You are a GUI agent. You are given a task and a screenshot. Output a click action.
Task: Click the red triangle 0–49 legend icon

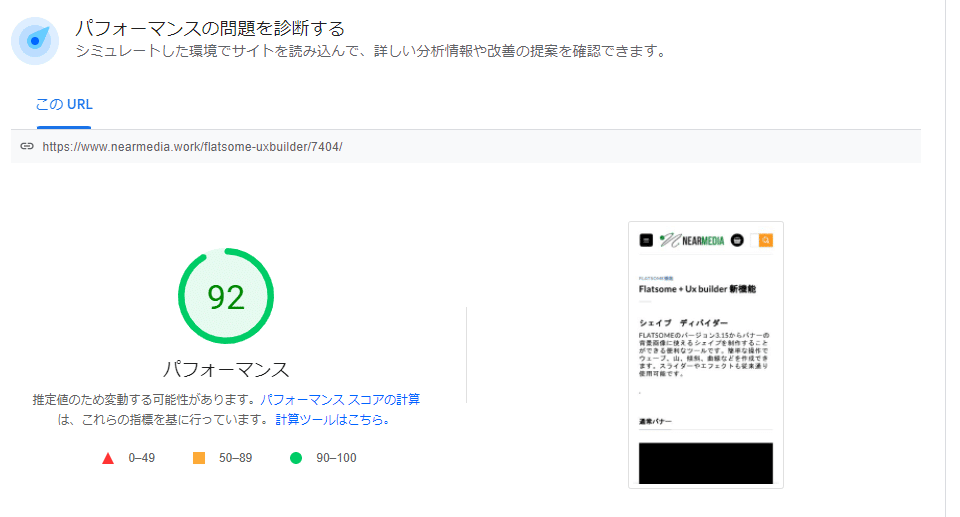pos(108,458)
